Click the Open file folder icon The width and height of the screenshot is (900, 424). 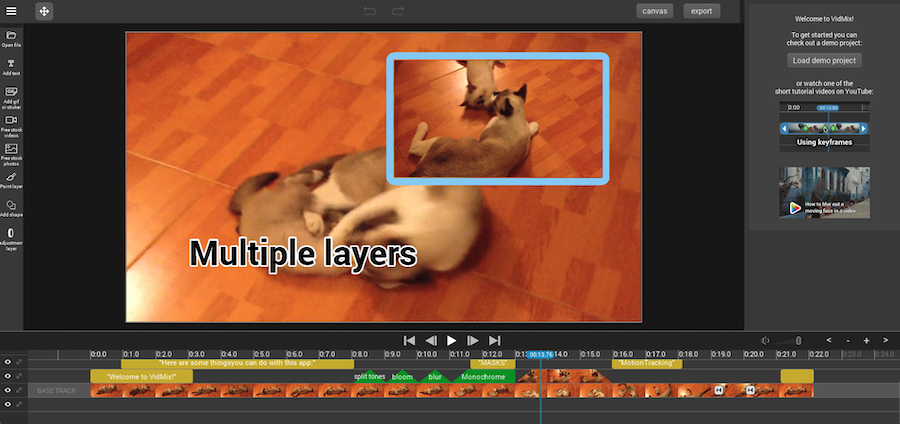coord(12,36)
